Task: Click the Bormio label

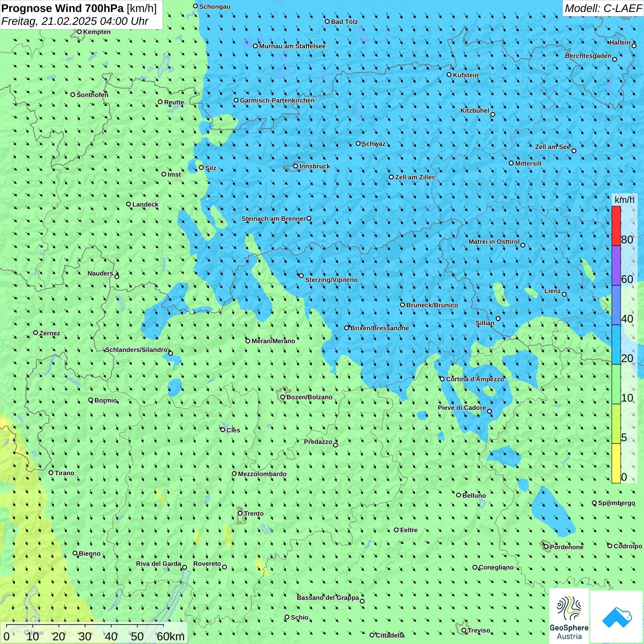Action: pyautogui.click(x=105, y=400)
